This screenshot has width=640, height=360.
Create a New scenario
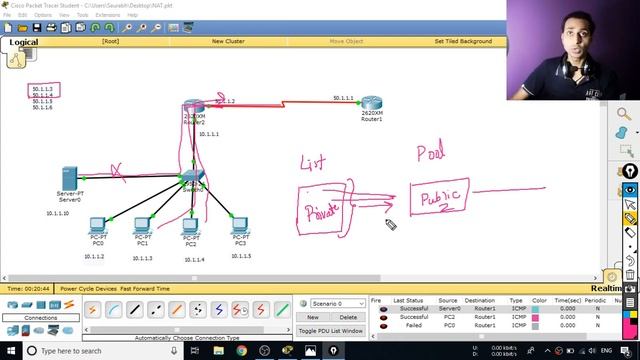coord(313,317)
